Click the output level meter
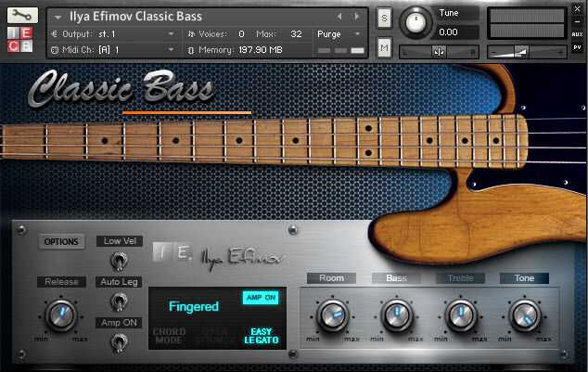588x372 pixels. tap(527, 23)
